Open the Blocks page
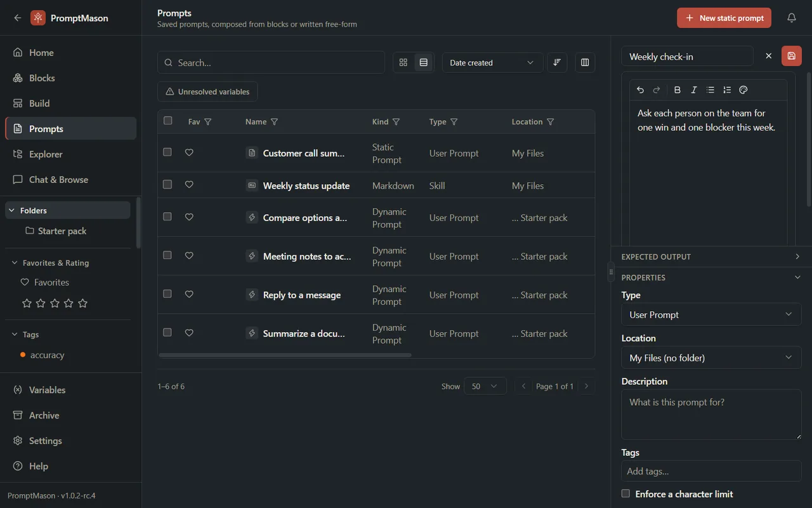812x508 pixels. (70, 78)
